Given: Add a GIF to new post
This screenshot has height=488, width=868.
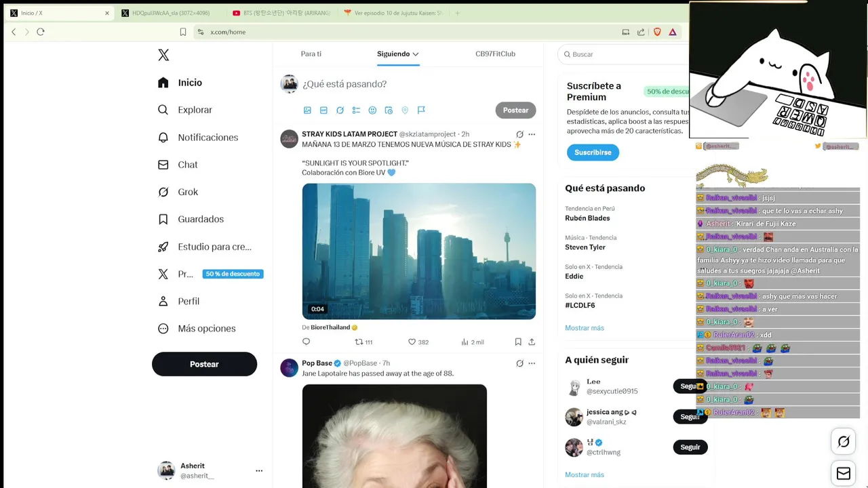Looking at the screenshot, I should tap(323, 110).
